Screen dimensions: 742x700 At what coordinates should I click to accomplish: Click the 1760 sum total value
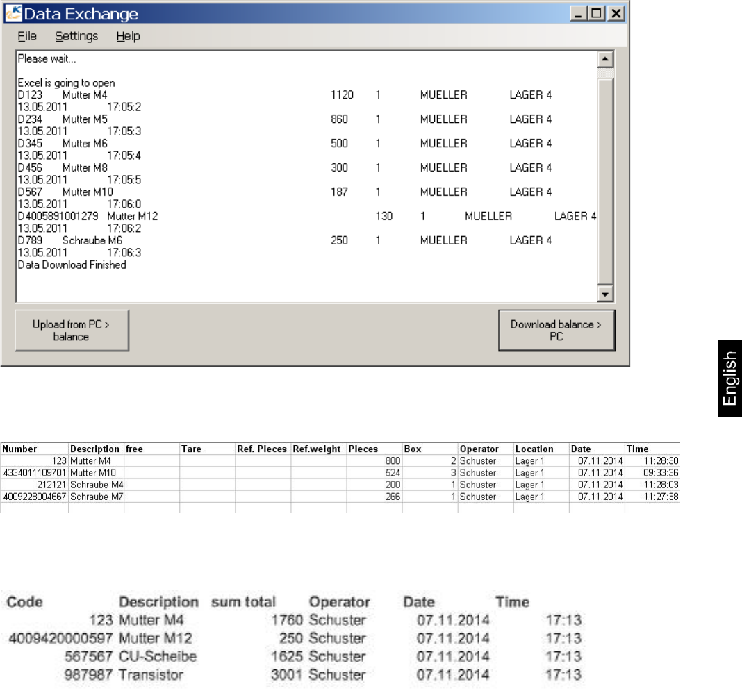(287, 620)
